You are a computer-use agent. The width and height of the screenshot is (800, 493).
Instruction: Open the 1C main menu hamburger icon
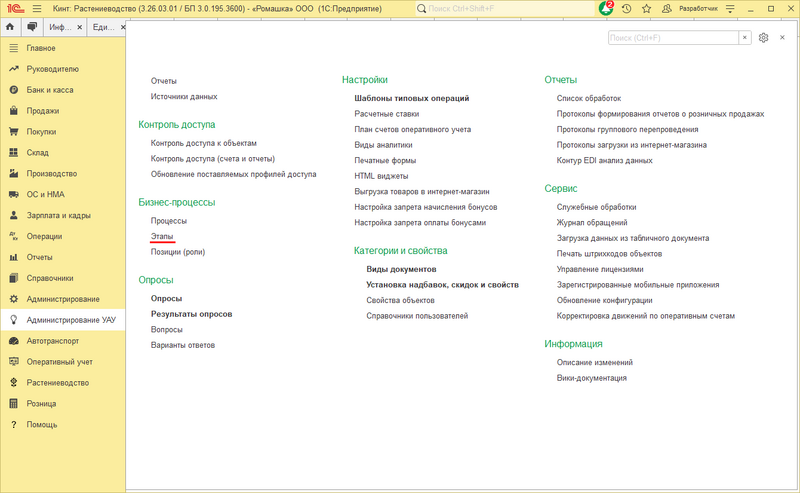click(x=37, y=9)
